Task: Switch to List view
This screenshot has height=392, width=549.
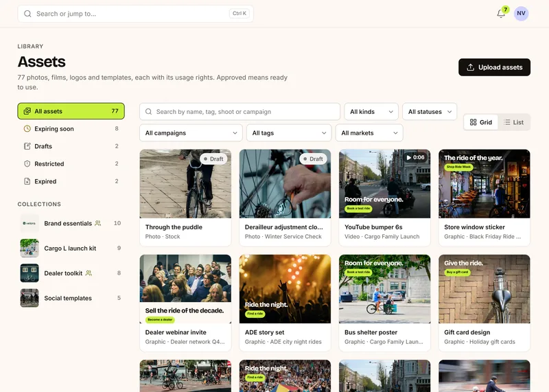Action: point(513,122)
